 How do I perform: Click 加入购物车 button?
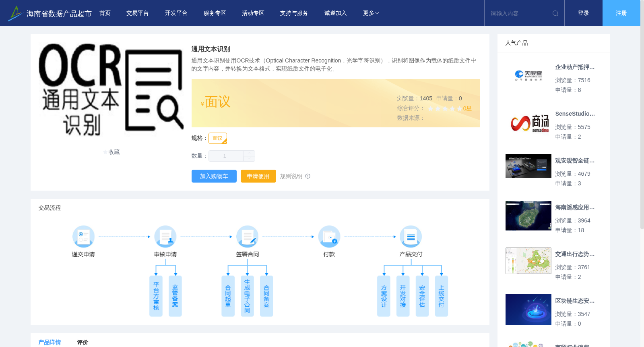(214, 176)
